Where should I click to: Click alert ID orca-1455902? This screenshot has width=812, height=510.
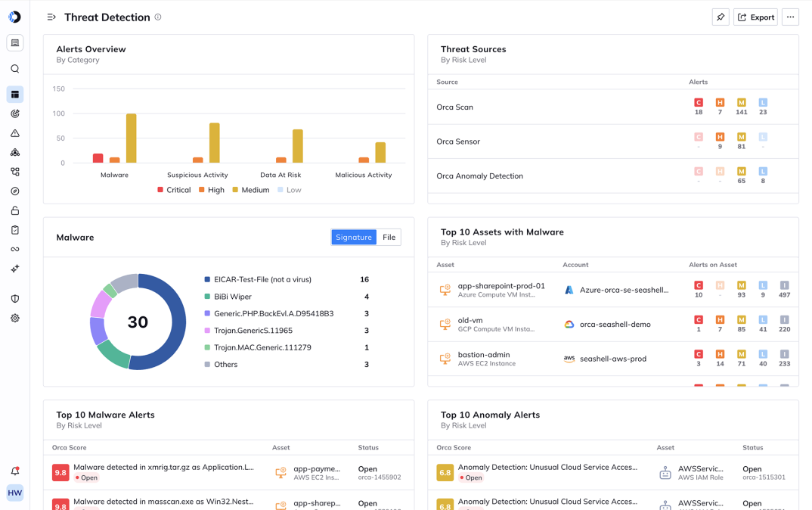click(x=380, y=477)
